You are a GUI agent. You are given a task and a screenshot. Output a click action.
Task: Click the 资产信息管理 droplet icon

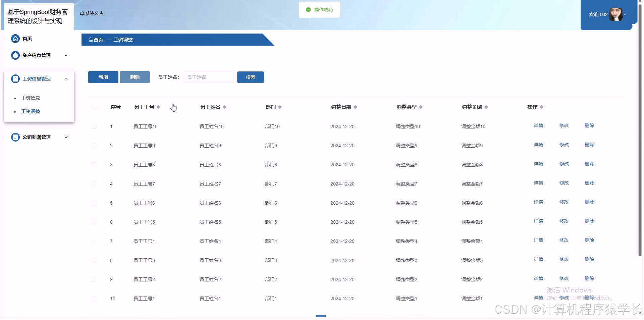click(15, 55)
